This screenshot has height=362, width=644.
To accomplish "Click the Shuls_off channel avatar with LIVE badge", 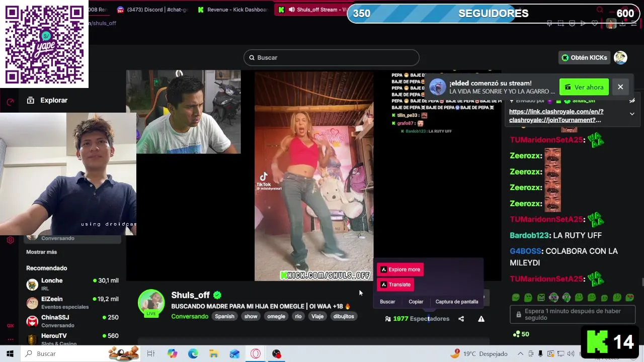I will pyautogui.click(x=151, y=303).
